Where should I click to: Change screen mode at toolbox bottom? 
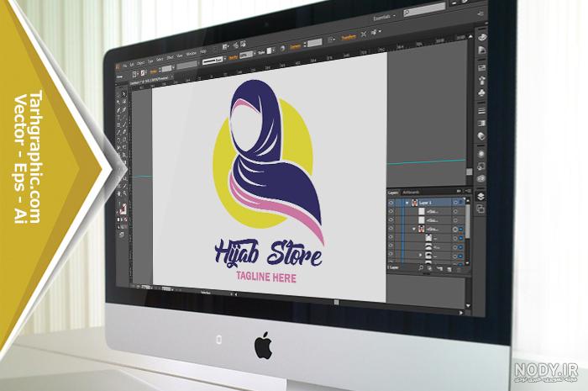tap(122, 234)
